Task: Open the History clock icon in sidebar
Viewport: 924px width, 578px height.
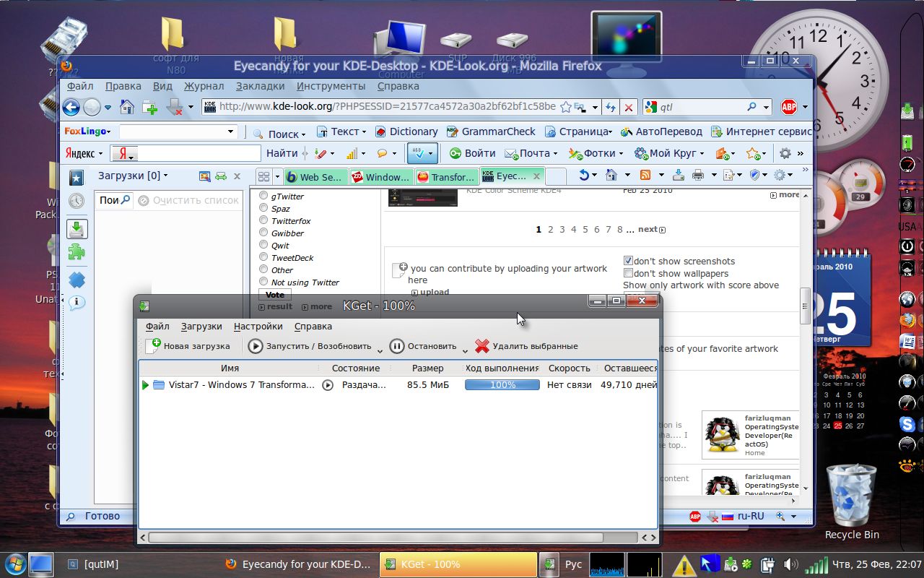Action: coord(77,201)
